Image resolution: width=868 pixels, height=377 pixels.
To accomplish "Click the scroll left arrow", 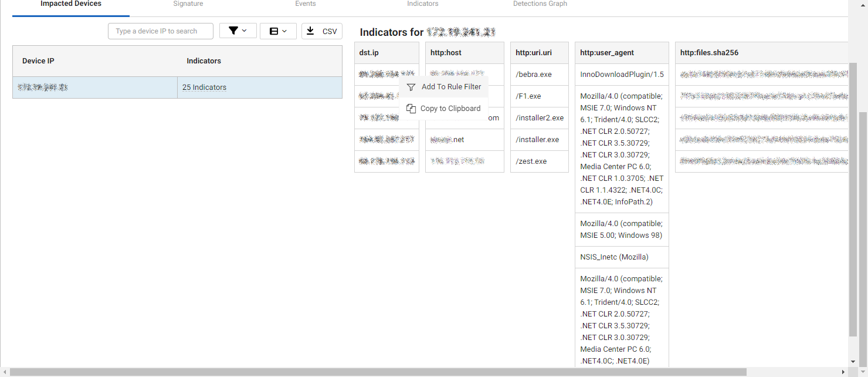I will click(x=4, y=372).
